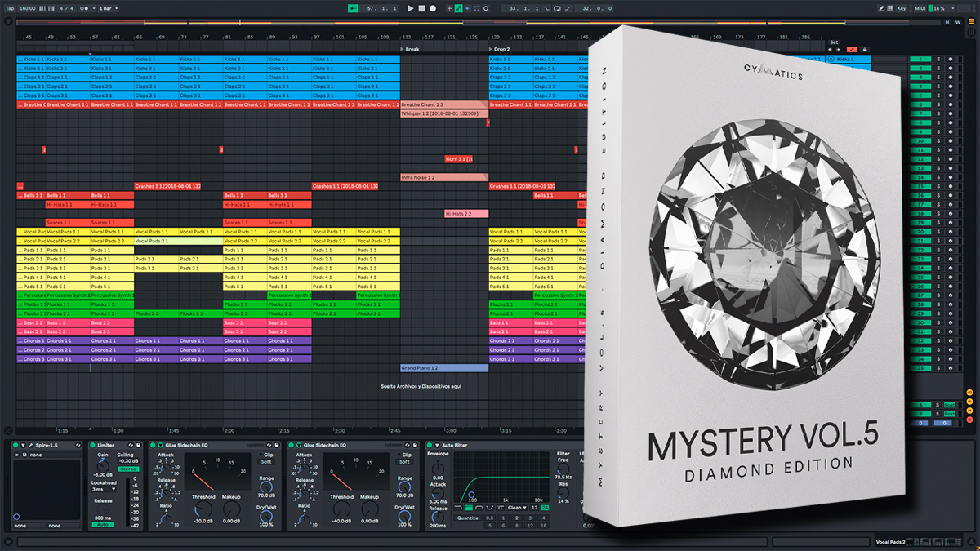
Task: Show or hide the Mixer section circle
Action: (969, 411)
